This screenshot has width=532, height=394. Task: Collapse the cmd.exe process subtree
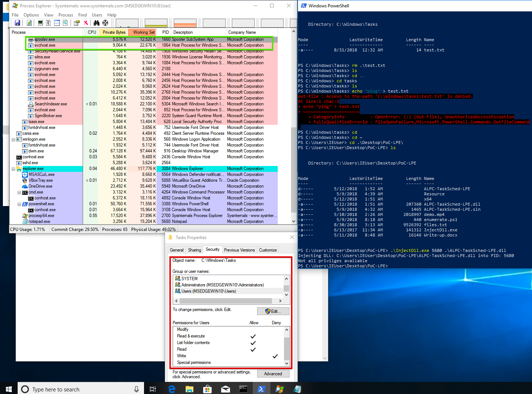pos(19,192)
